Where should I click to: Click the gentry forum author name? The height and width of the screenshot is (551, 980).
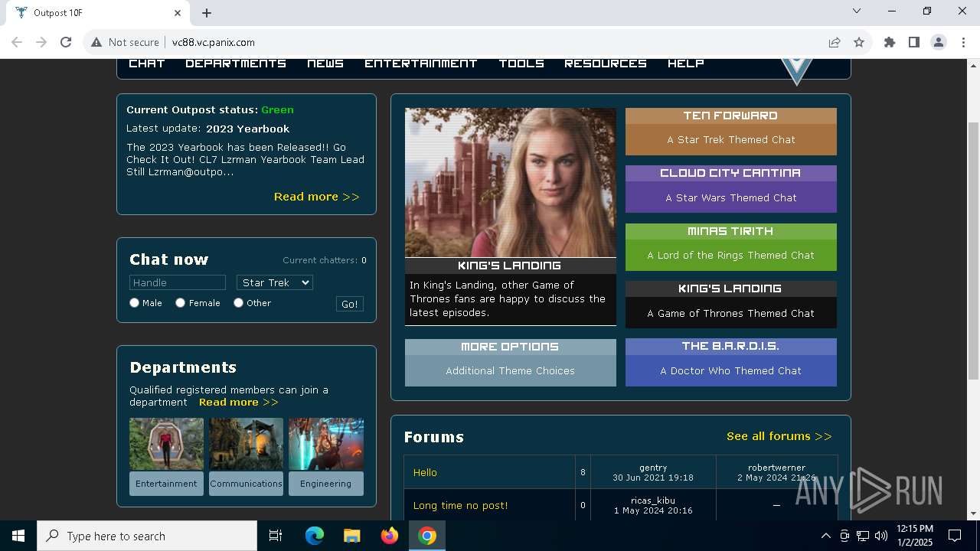653,467
